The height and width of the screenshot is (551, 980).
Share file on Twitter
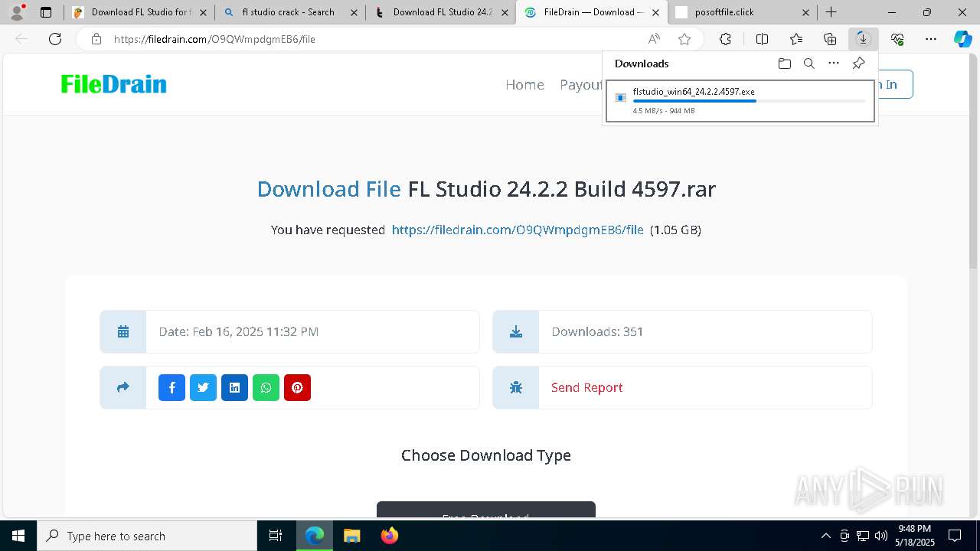coord(203,387)
